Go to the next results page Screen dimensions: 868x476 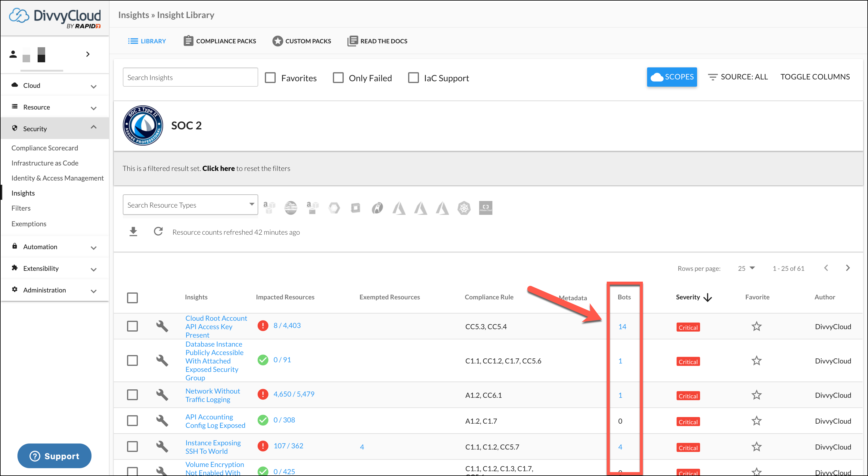click(x=848, y=268)
